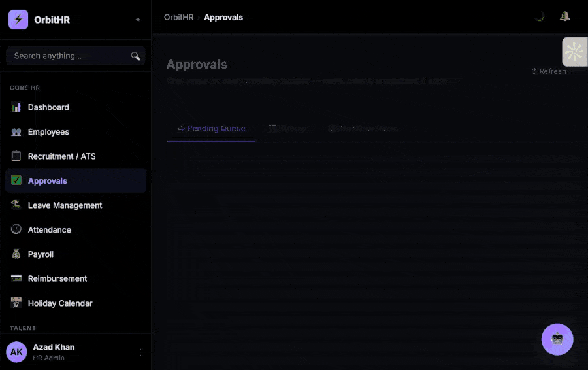Open the Attendance page
This screenshot has width=588, height=370.
pyautogui.click(x=75, y=229)
